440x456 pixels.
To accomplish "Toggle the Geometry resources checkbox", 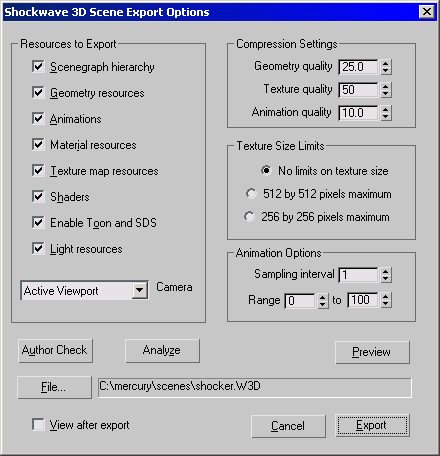I will [x=38, y=92].
